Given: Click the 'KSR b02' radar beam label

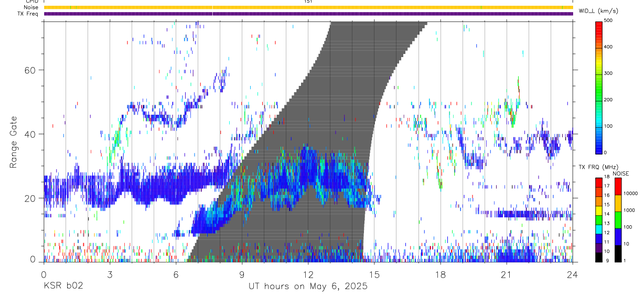Looking at the screenshot, I should (62, 287).
